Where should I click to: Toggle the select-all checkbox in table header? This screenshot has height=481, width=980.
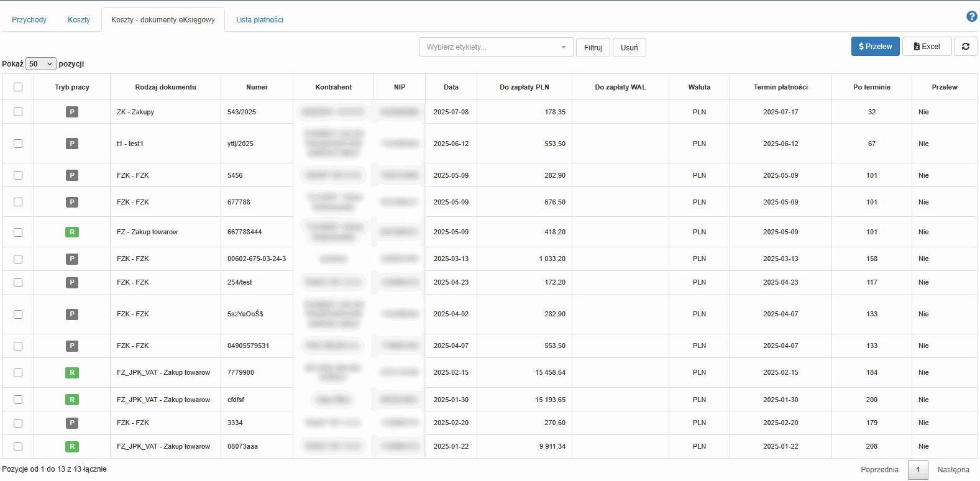(18, 87)
